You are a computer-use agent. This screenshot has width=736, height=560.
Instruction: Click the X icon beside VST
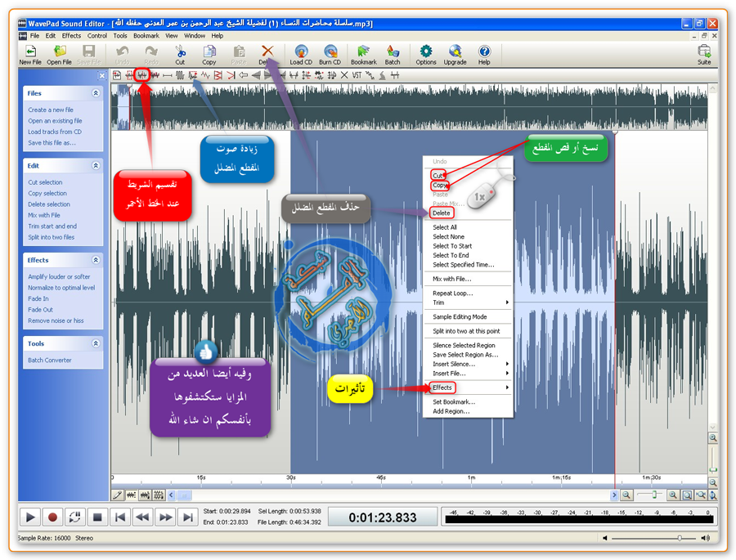tap(344, 75)
